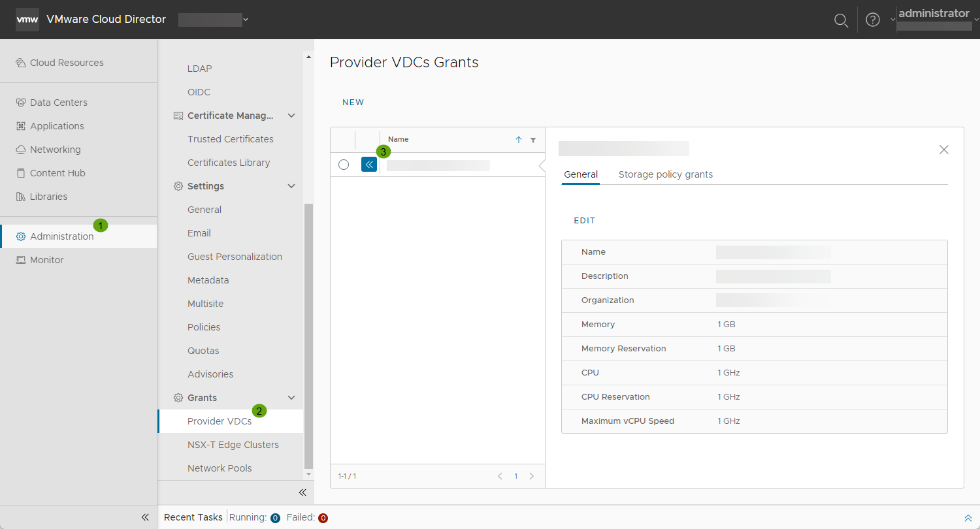
Task: Open Monitor in left navigation
Action: click(x=47, y=260)
